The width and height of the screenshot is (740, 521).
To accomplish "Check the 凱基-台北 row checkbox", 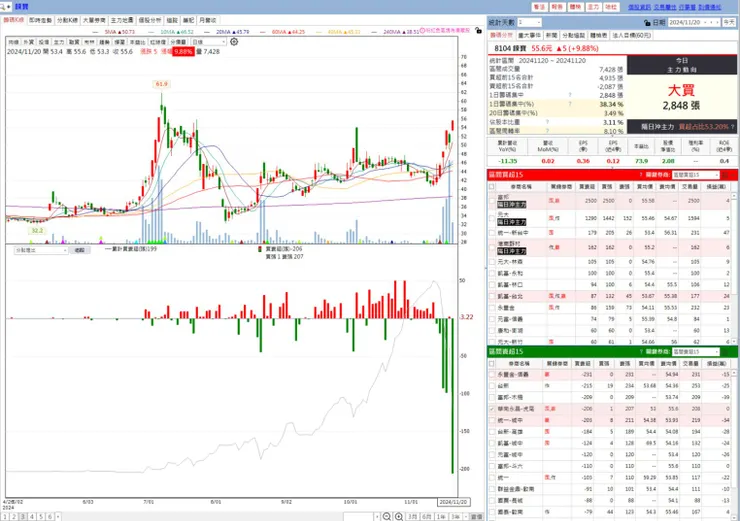I will click(492, 296).
